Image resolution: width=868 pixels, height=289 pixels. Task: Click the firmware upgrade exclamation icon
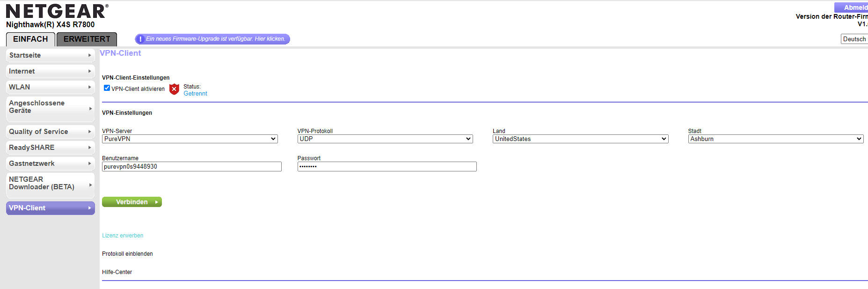coord(140,39)
